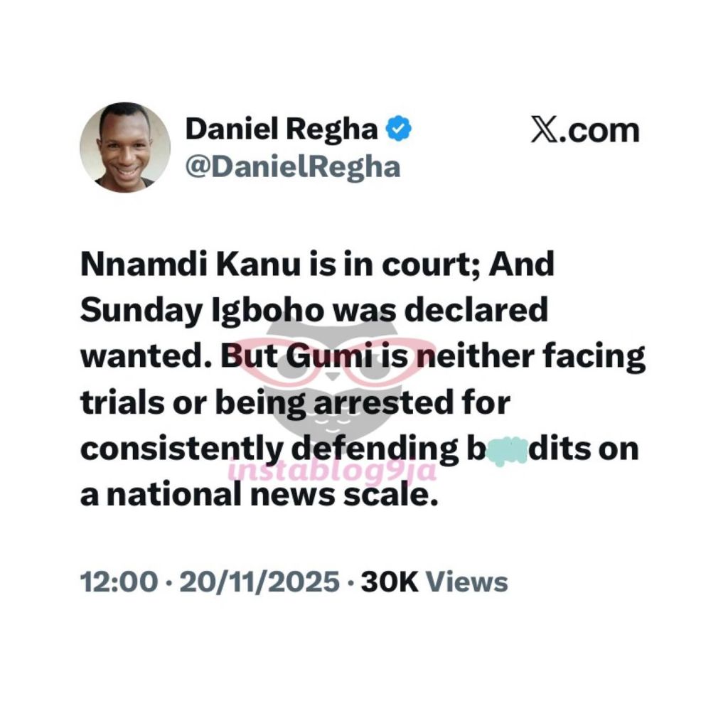Viewport: 728px width, 728px height.
Task: Open the "Daniel Regha" display name
Action: tap(282, 129)
